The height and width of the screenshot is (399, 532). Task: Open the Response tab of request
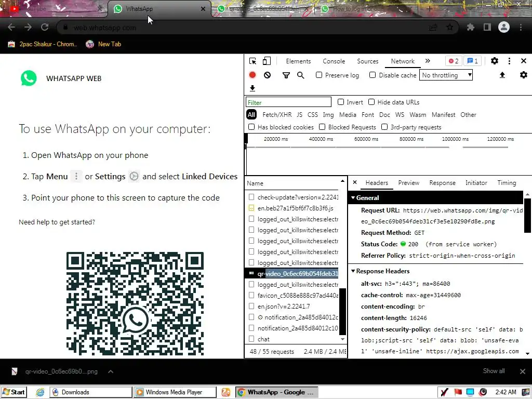coord(443,182)
